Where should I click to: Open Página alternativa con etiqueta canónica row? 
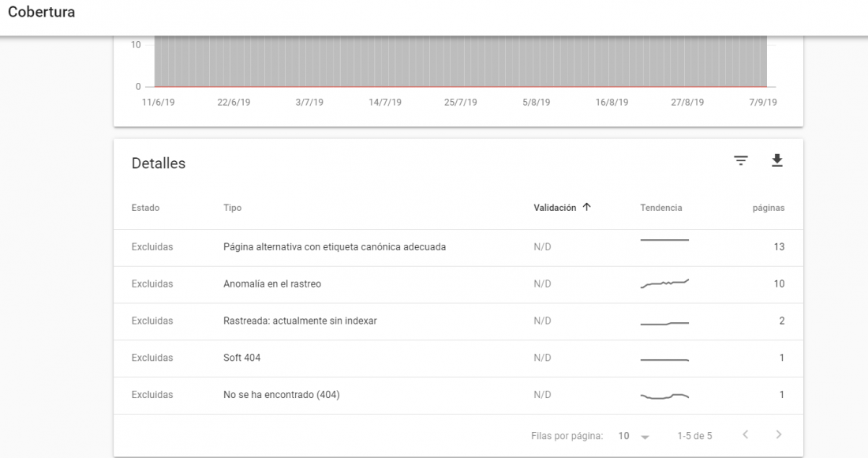458,247
